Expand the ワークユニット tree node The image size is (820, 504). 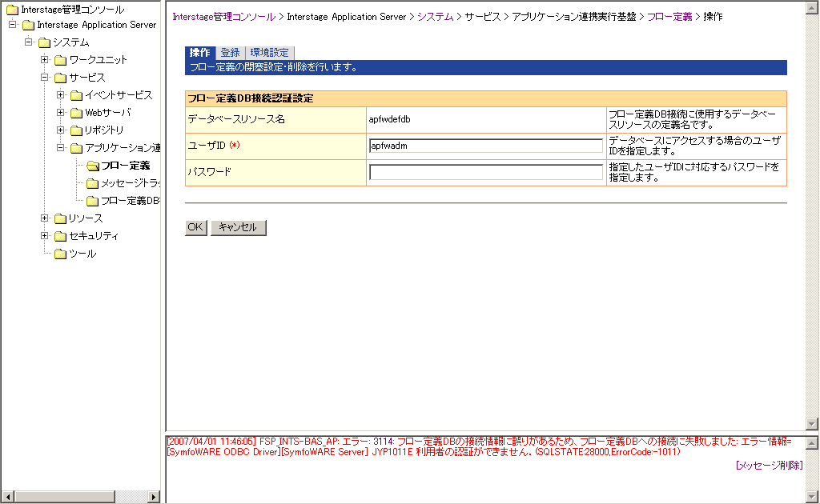[x=45, y=59]
